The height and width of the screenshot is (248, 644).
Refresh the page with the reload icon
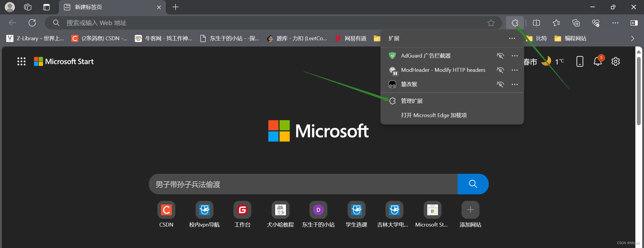(32, 23)
